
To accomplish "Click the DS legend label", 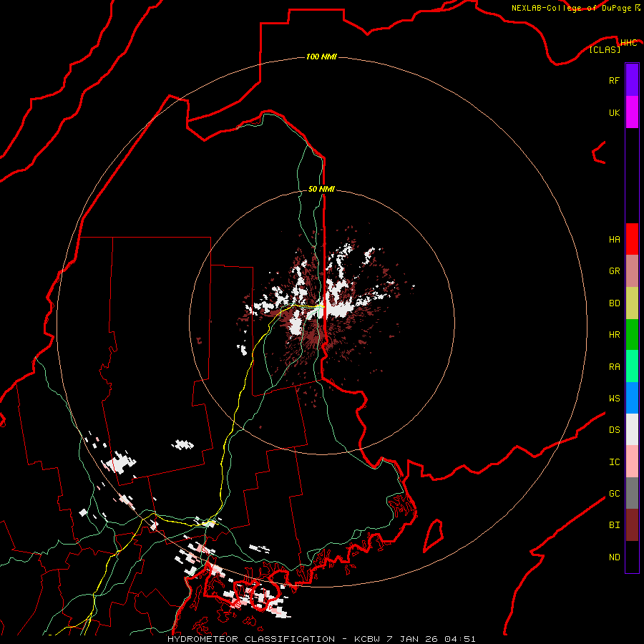I will pyautogui.click(x=614, y=430).
